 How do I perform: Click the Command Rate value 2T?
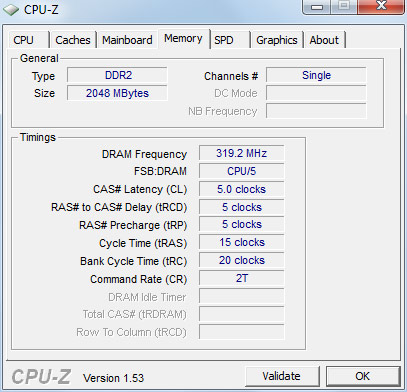coord(242,278)
